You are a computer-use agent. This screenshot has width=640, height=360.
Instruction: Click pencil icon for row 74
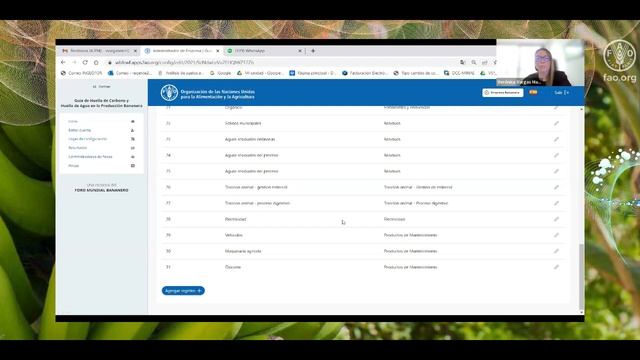coord(556,155)
